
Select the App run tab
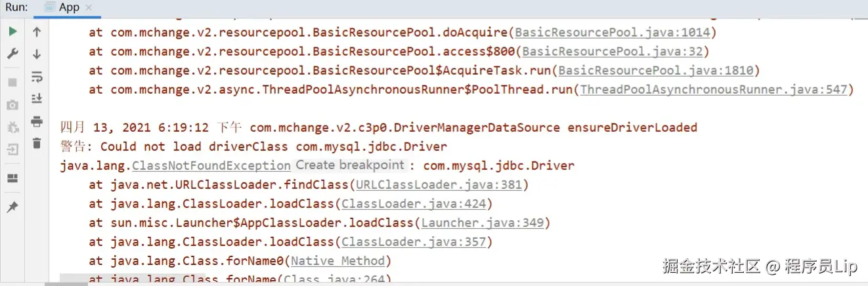(68, 7)
